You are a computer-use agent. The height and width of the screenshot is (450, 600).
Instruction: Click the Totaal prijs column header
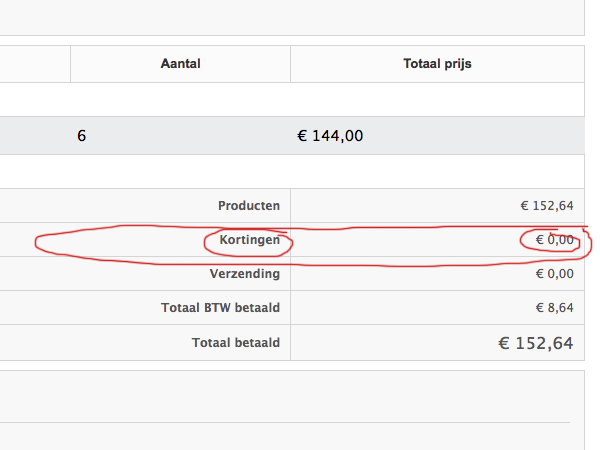click(x=437, y=64)
